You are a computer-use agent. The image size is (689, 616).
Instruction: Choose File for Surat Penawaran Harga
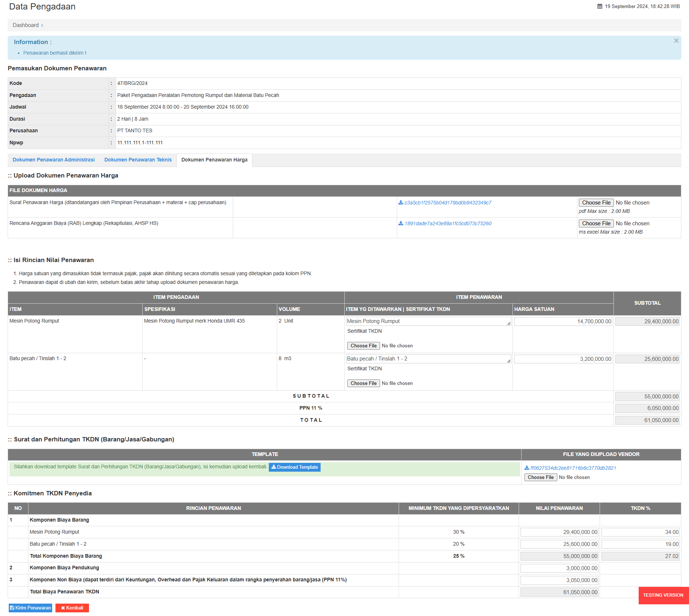[596, 203]
